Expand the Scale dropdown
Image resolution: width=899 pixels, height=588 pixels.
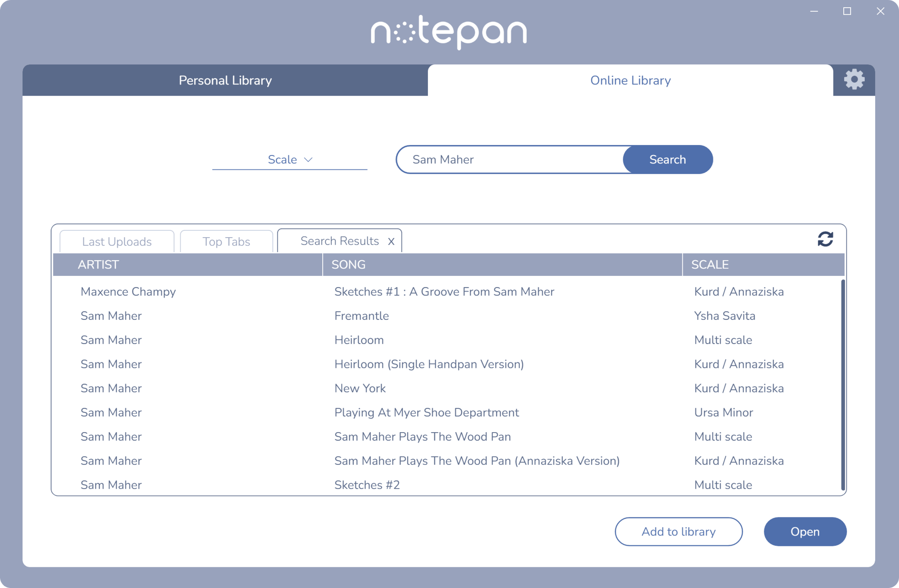290,159
